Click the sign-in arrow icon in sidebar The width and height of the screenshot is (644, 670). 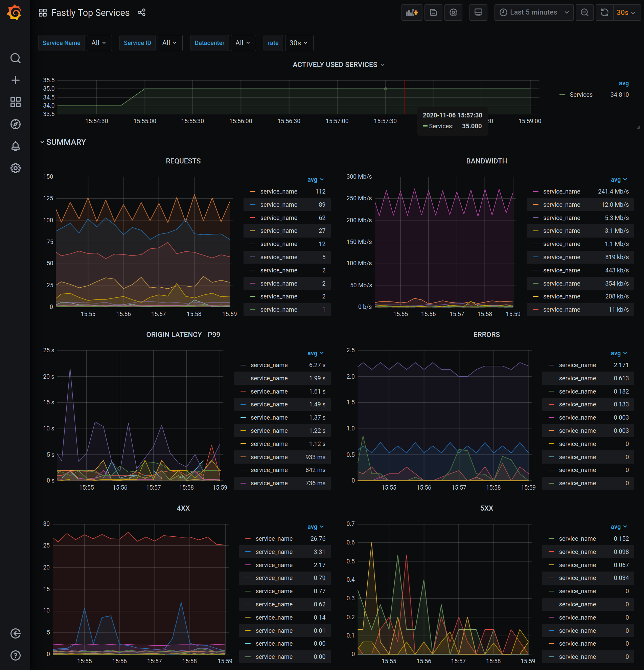pyautogui.click(x=15, y=633)
